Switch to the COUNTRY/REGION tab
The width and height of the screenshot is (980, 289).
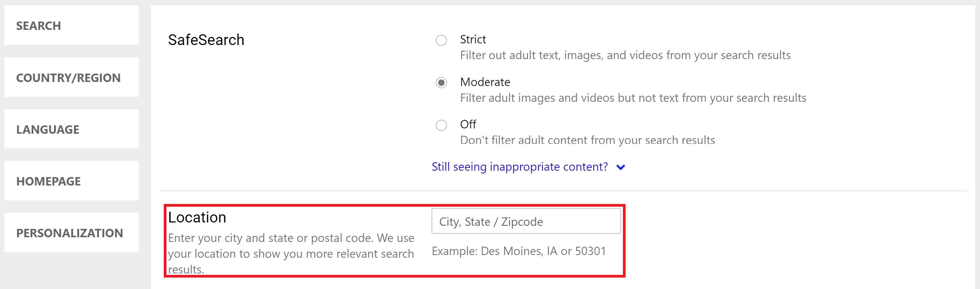click(x=71, y=78)
